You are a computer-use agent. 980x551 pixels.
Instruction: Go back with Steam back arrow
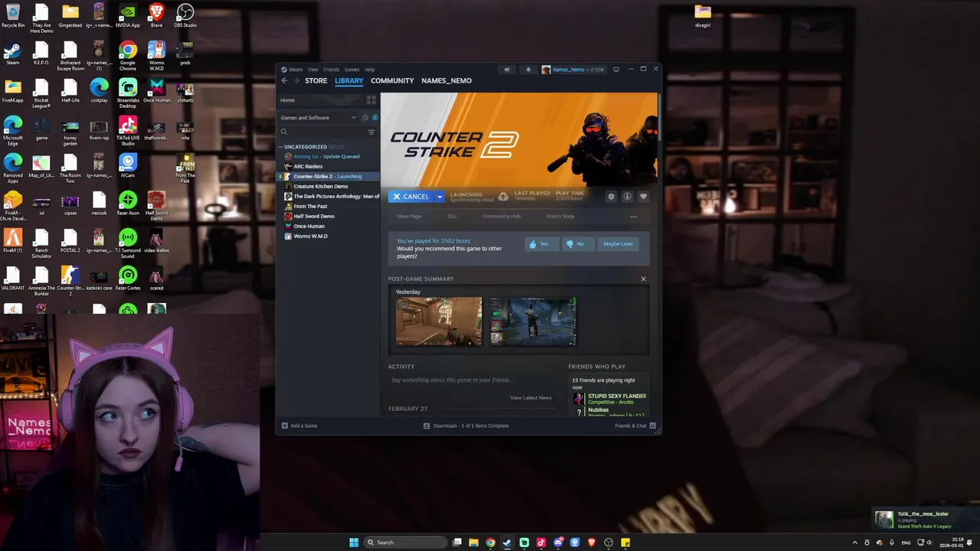[284, 80]
